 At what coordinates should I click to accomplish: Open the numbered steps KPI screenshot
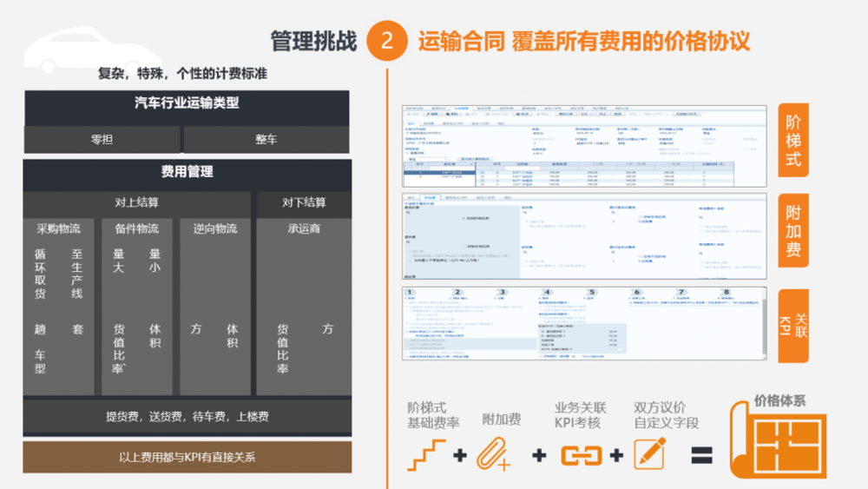[583, 323]
